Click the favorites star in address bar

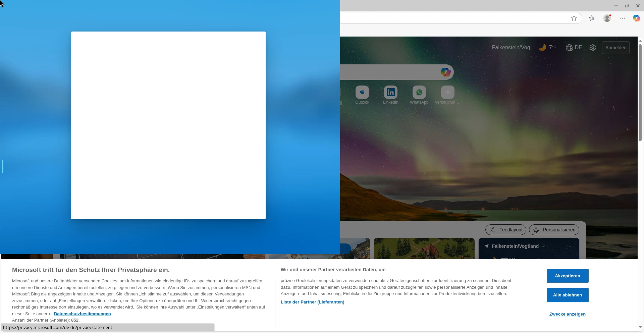coord(574,18)
